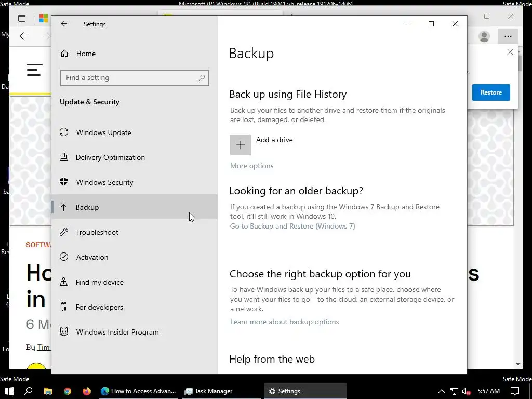Screen dimensions: 532x399
Task: Click the Windows Security shield icon
Action: [x=64, y=182]
